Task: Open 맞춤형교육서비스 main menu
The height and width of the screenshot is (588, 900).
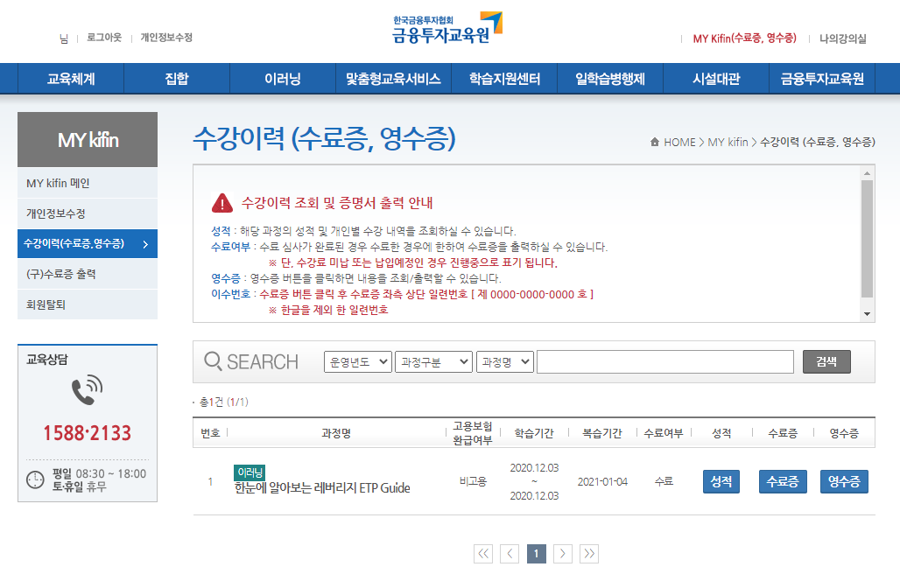Action: [393, 79]
